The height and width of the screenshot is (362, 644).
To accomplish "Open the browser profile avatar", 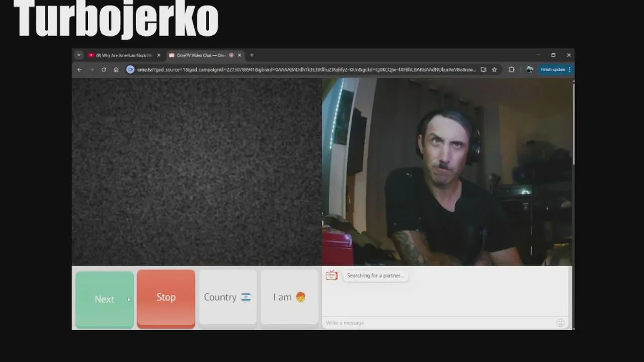I will pos(530,69).
